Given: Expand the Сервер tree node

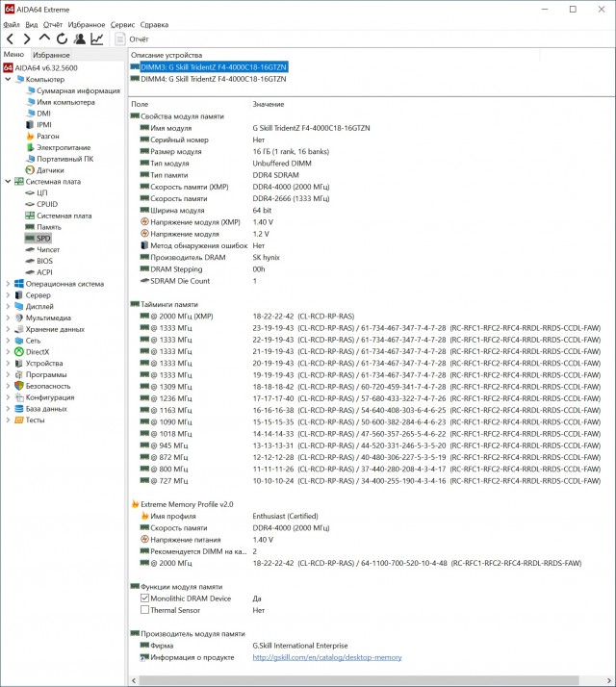Looking at the screenshot, I should click(x=8, y=295).
